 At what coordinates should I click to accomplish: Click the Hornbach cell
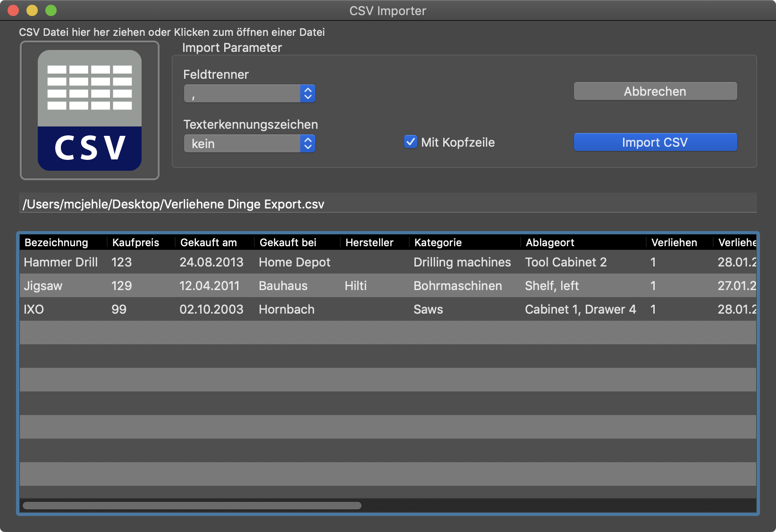tap(287, 309)
